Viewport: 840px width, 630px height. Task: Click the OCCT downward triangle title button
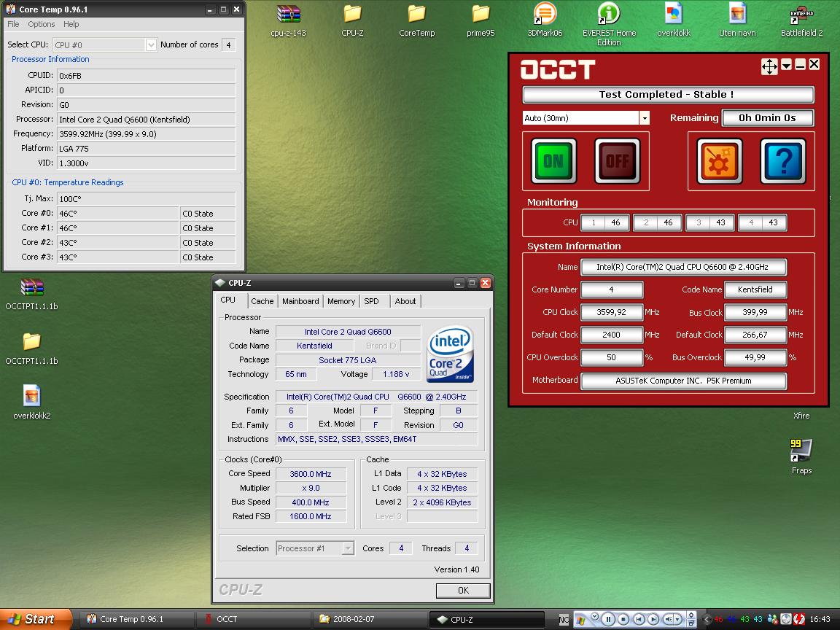pyautogui.click(x=787, y=65)
